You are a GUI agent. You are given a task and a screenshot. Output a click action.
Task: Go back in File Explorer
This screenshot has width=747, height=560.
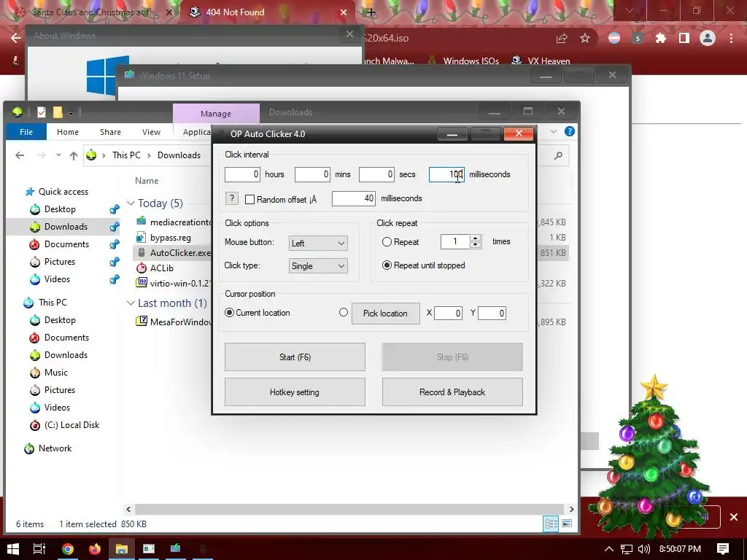[20, 155]
